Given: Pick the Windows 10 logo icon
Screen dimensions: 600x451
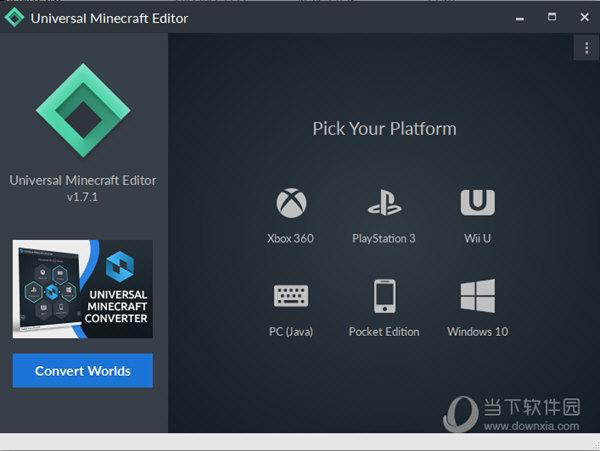Looking at the screenshot, I should click(478, 296).
